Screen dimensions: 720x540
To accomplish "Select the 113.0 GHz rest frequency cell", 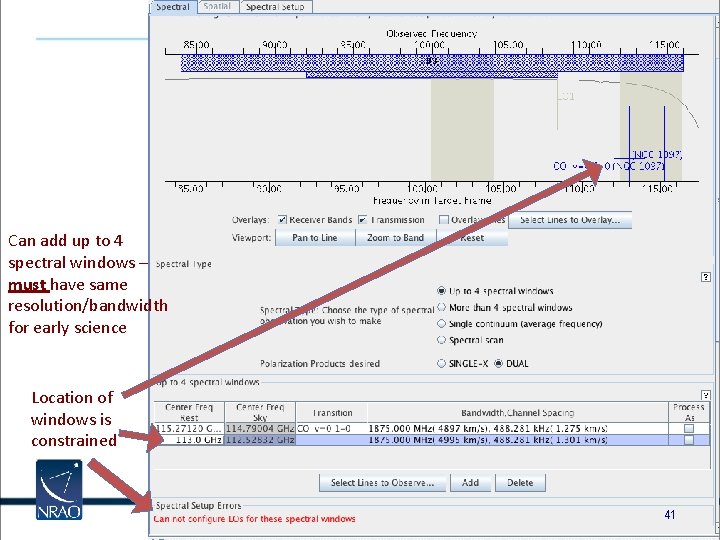I will pyautogui.click(x=189, y=440).
